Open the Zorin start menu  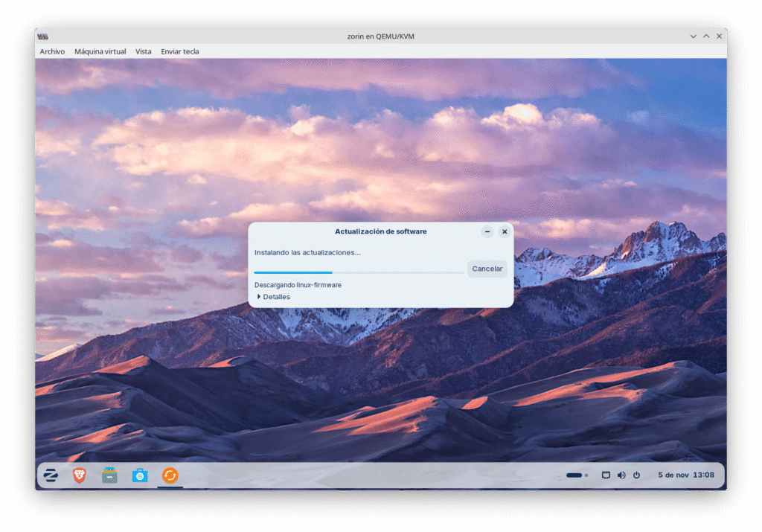pos(51,475)
